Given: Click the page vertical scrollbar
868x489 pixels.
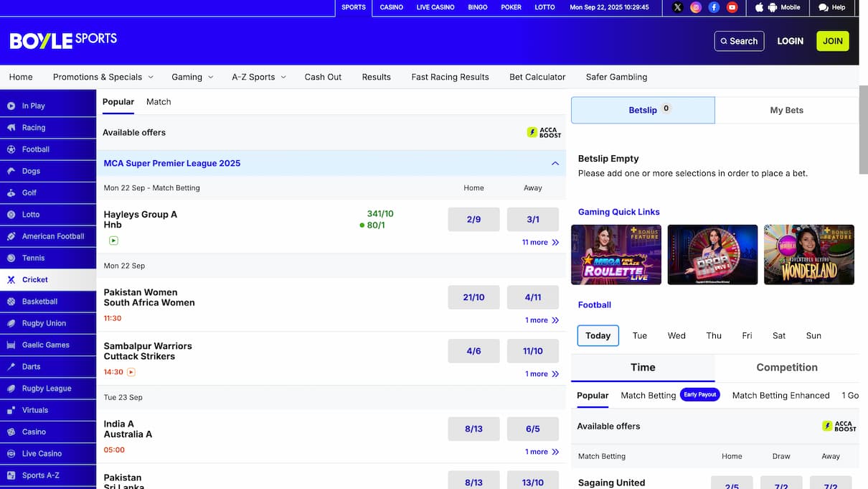Looking at the screenshot, I should pos(863,130).
